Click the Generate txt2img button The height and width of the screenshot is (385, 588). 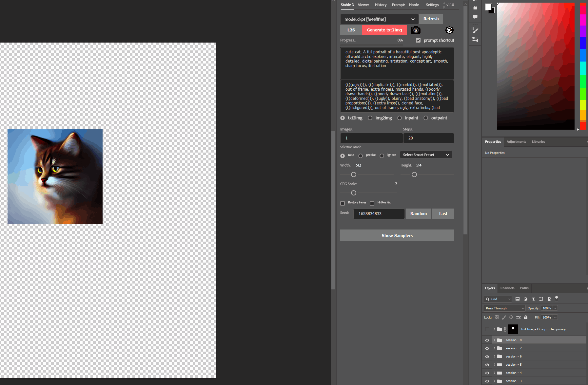(384, 30)
